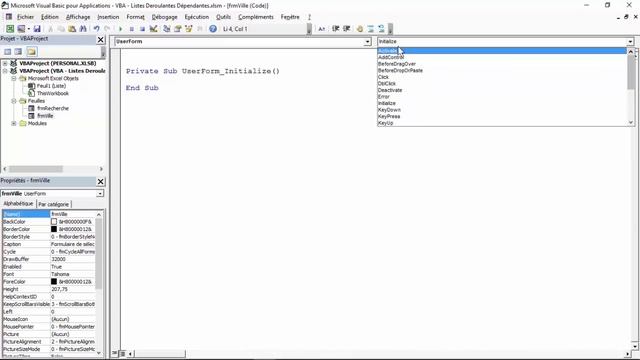This screenshot has height=360, width=640.
Task: Click the Comment Block icon
Action: point(371,29)
